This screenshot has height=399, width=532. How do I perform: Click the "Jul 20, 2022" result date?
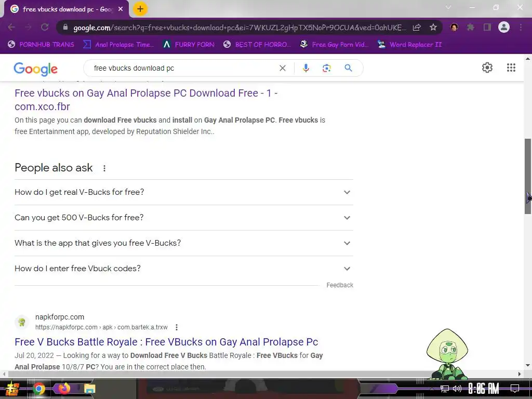pos(34,355)
